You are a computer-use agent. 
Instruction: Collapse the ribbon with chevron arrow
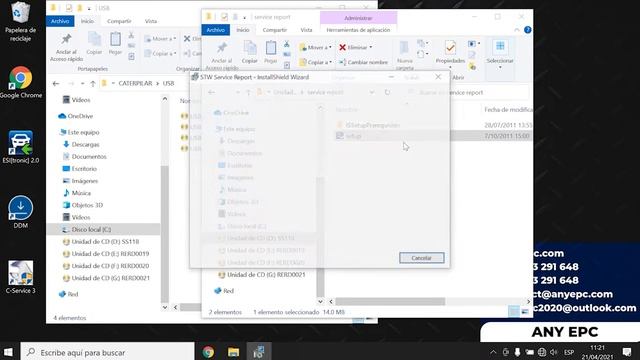pyautogui.click(x=516, y=30)
